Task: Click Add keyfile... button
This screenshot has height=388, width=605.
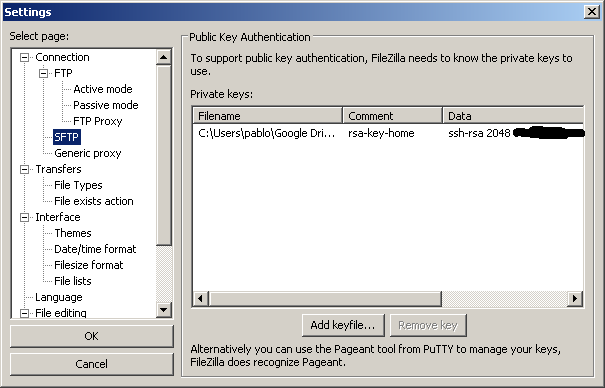Action: pos(343,325)
